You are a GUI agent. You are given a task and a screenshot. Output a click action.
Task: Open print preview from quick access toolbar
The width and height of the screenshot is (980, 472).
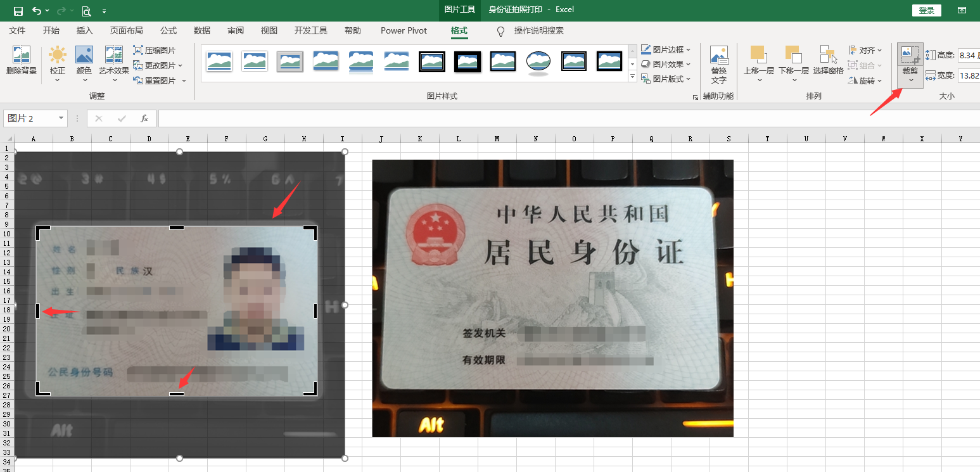(86, 11)
